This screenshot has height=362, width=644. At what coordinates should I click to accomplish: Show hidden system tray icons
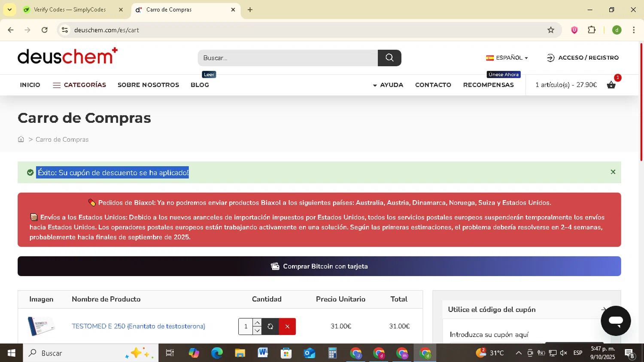[519, 353]
